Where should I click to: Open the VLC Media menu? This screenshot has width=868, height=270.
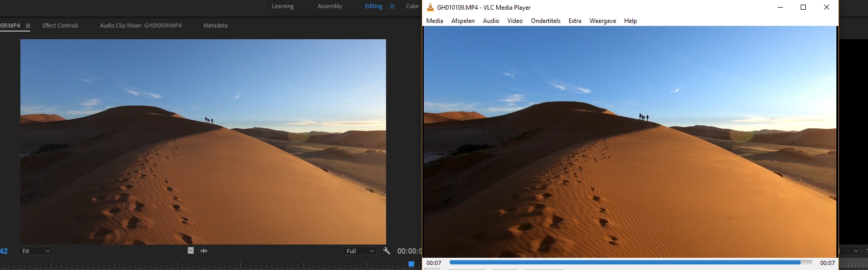click(435, 21)
